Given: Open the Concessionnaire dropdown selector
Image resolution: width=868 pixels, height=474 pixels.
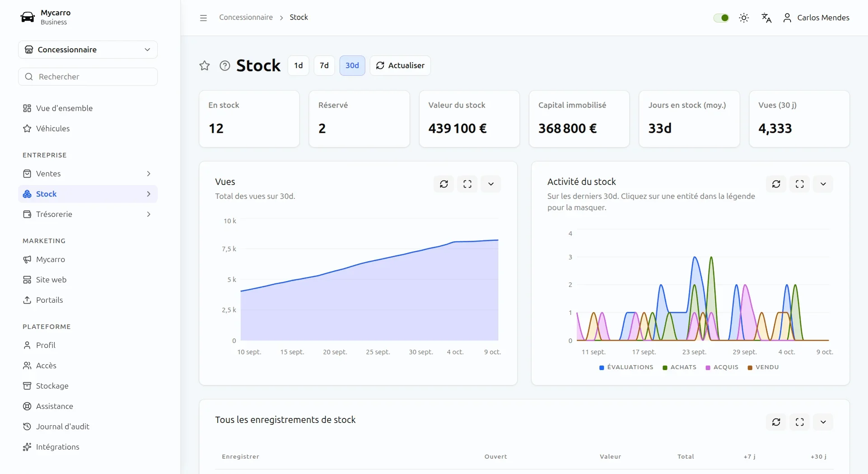Looking at the screenshot, I should (88, 50).
